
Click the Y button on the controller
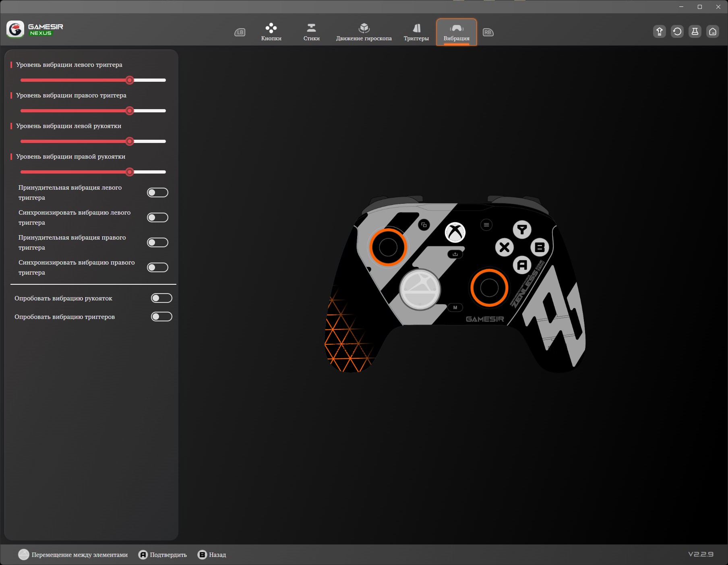[x=522, y=230]
